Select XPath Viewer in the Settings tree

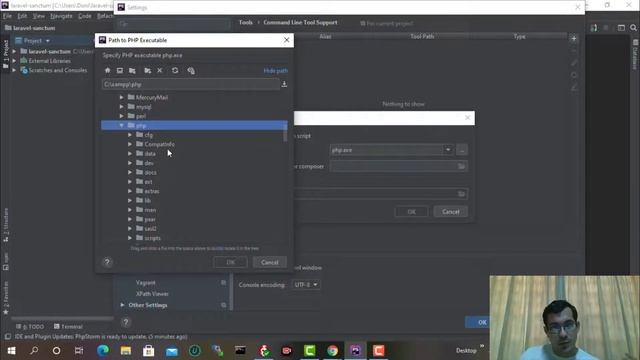[152, 294]
